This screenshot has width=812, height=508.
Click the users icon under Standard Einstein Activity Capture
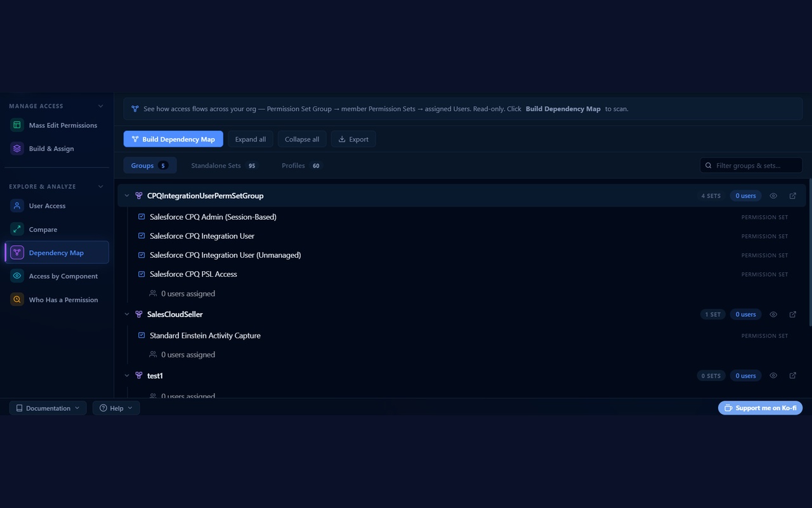[x=153, y=354]
